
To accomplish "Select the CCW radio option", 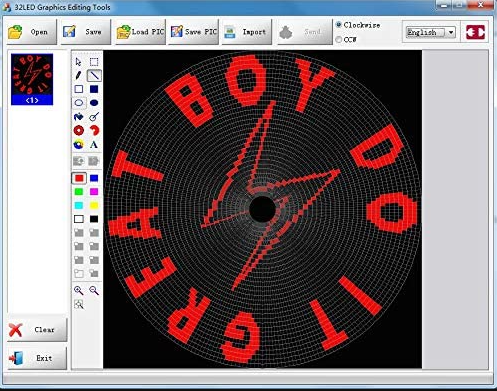I will pyautogui.click(x=346, y=39).
